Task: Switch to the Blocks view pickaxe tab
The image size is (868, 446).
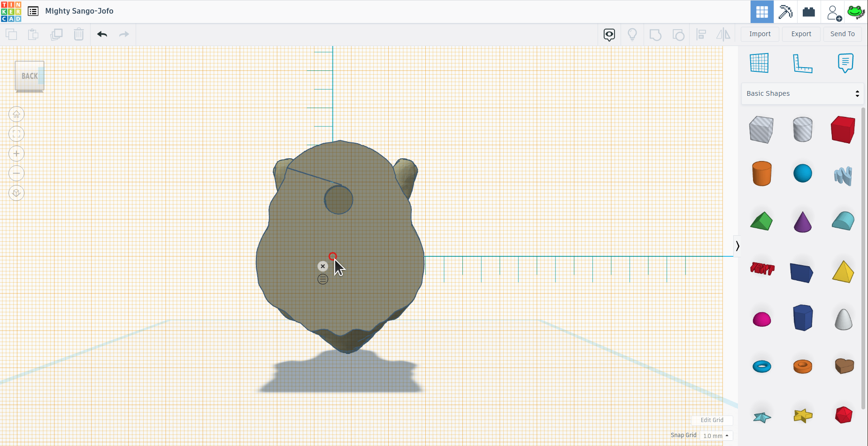Action: (x=785, y=12)
